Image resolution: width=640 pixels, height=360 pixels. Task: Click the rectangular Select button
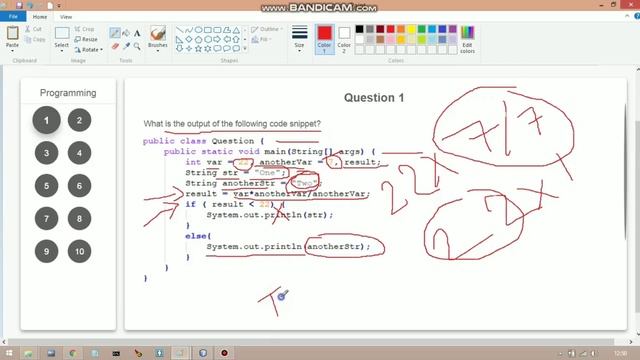tap(62, 33)
